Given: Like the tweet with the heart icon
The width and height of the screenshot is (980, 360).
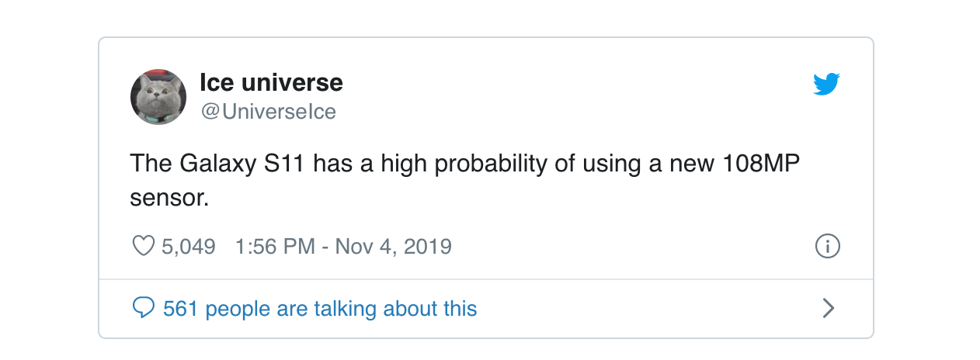Looking at the screenshot, I should point(144,247).
